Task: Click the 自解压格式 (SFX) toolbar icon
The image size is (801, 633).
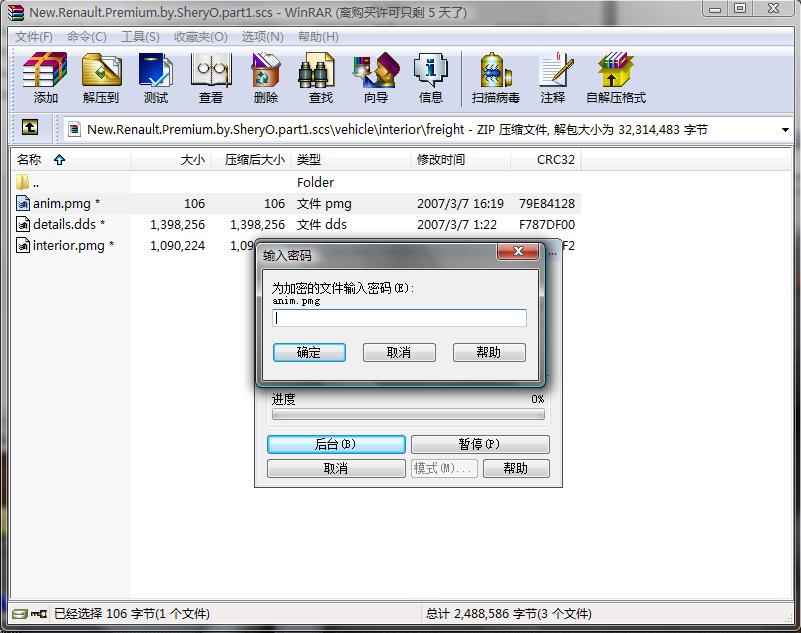Action: [x=616, y=69]
